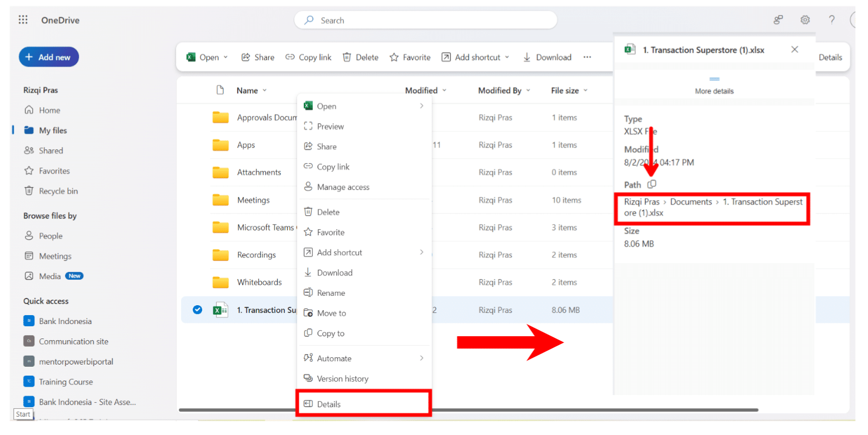868x435 pixels.
Task: Click the file type column header icon
Action: 220,90
